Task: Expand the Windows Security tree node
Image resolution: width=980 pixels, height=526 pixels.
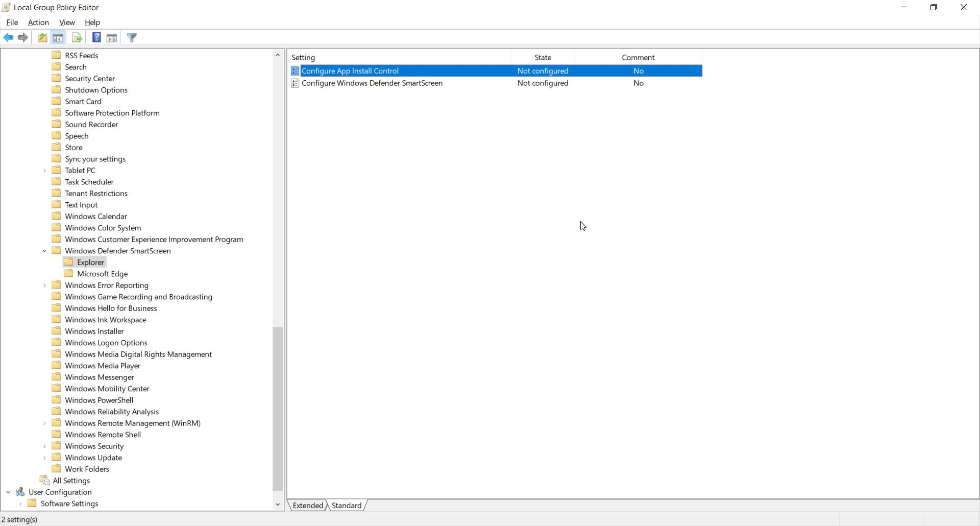Action: 44,446
